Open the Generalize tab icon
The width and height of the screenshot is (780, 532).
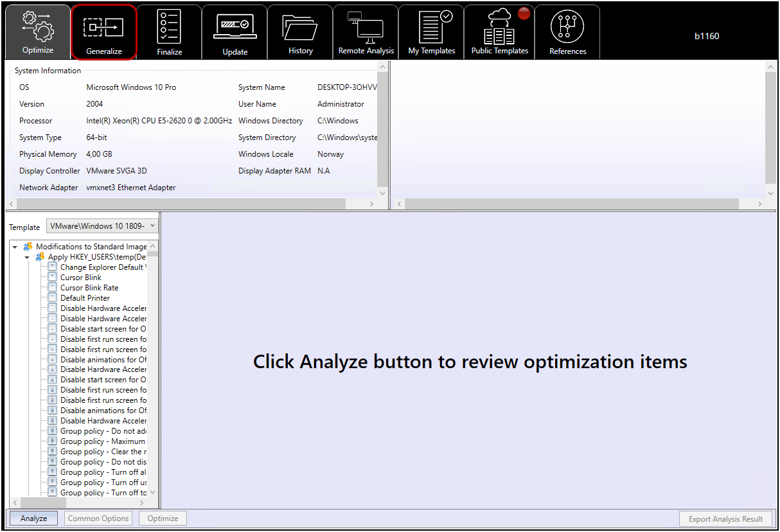103,28
